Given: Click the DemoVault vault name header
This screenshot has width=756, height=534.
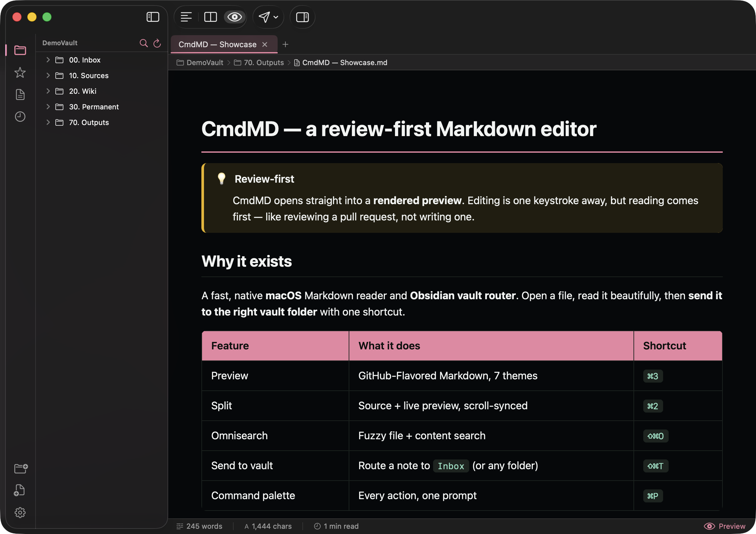Looking at the screenshot, I should pyautogui.click(x=60, y=43).
